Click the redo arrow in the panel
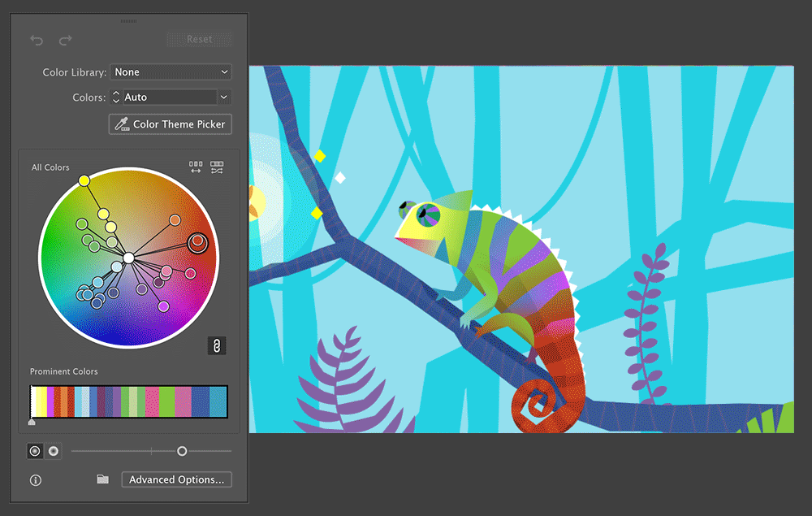This screenshot has height=516, width=812. point(65,40)
